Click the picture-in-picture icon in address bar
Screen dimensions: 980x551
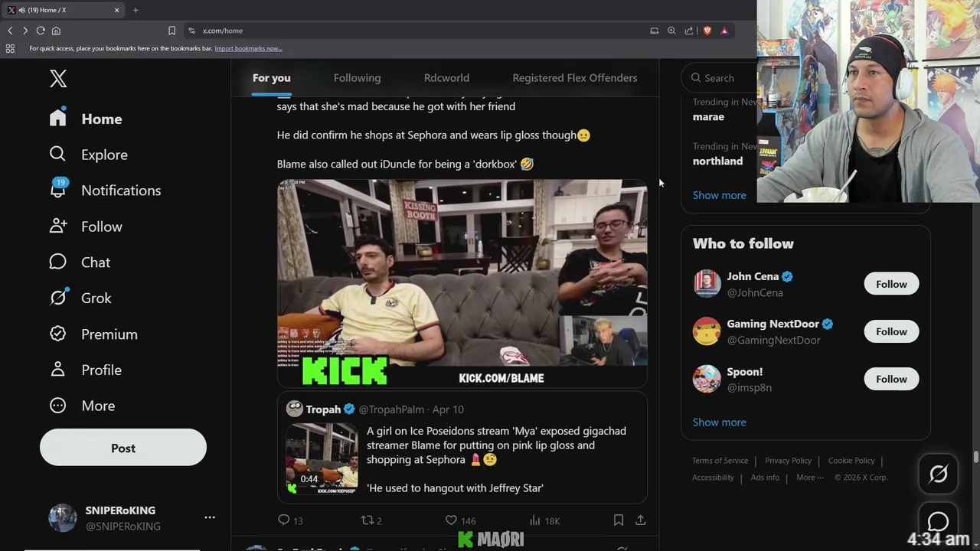tap(654, 31)
